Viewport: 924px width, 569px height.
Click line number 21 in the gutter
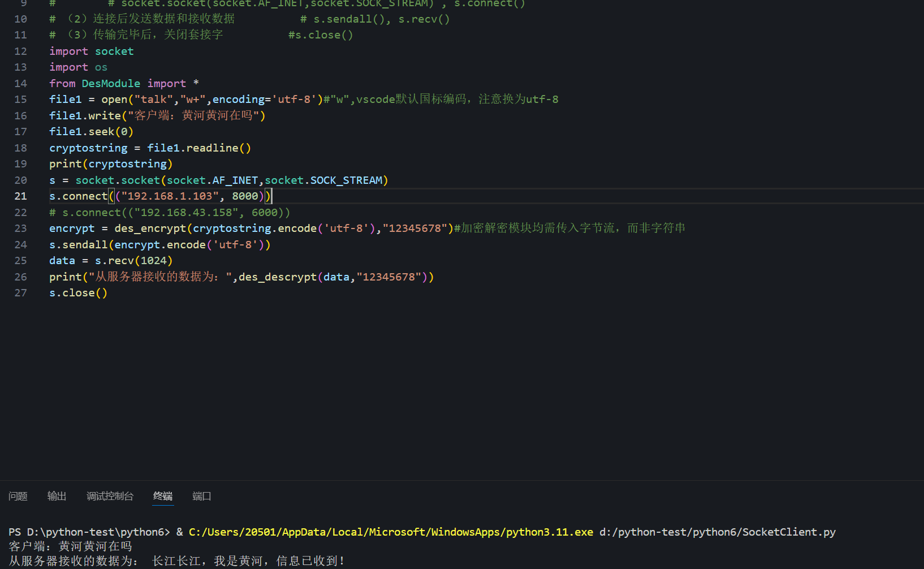point(20,196)
